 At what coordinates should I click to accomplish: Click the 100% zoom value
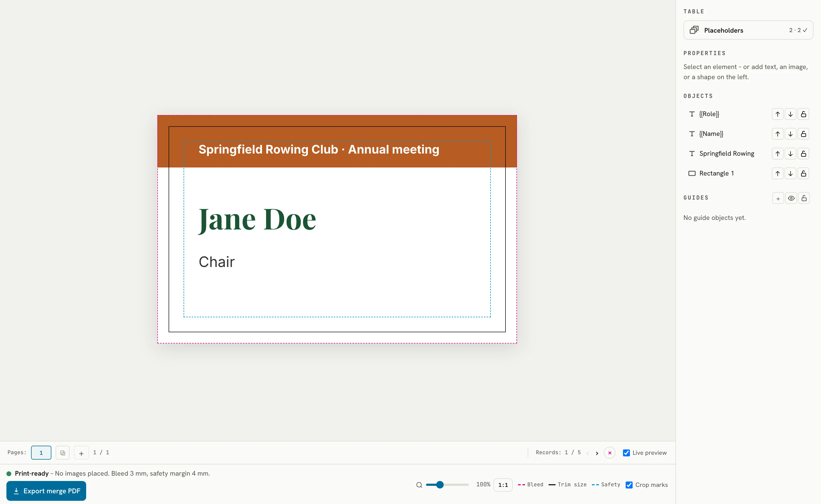point(483,485)
